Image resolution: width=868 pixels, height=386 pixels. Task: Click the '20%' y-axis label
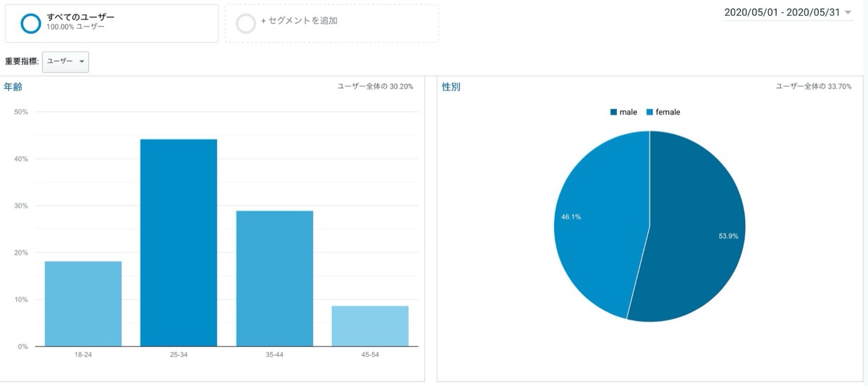21,253
